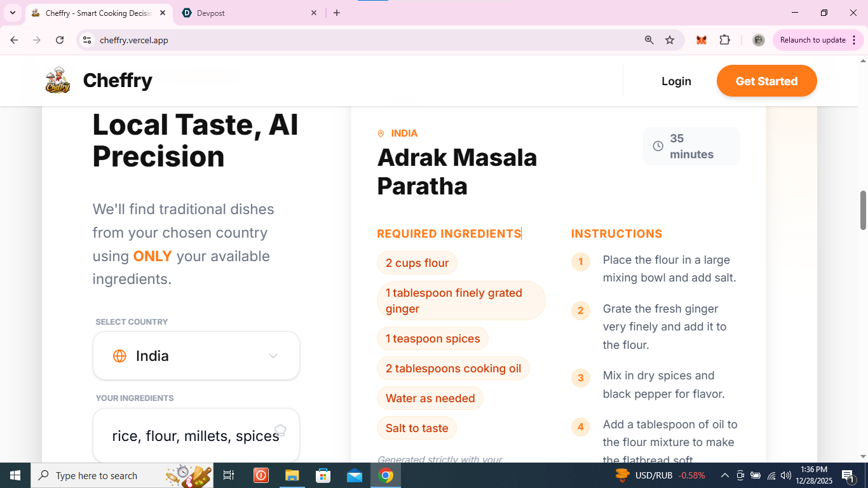Open Microsoft Store from the taskbar

click(323, 475)
